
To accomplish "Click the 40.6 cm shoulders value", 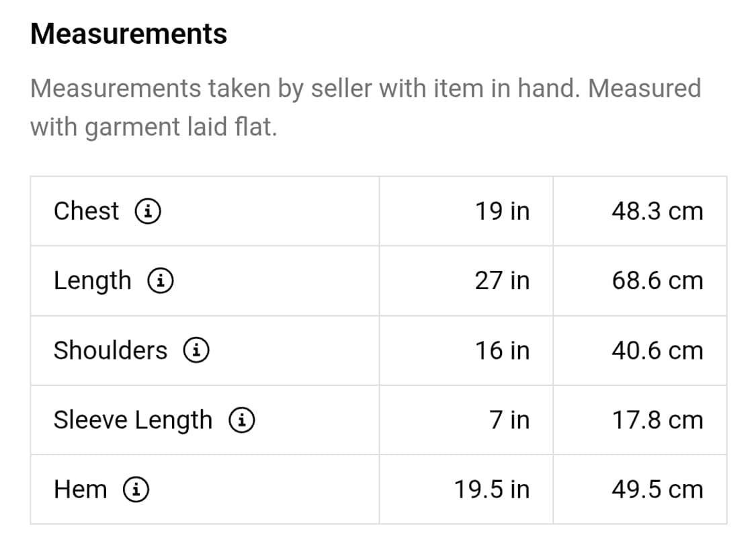I will [658, 350].
